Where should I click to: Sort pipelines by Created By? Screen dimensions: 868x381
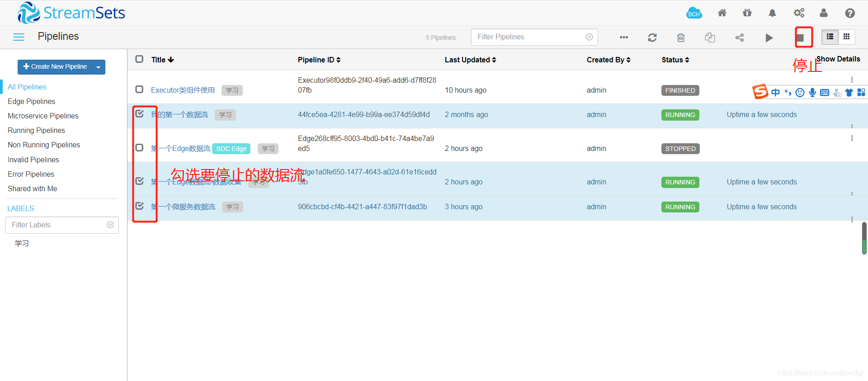pyautogui.click(x=609, y=60)
